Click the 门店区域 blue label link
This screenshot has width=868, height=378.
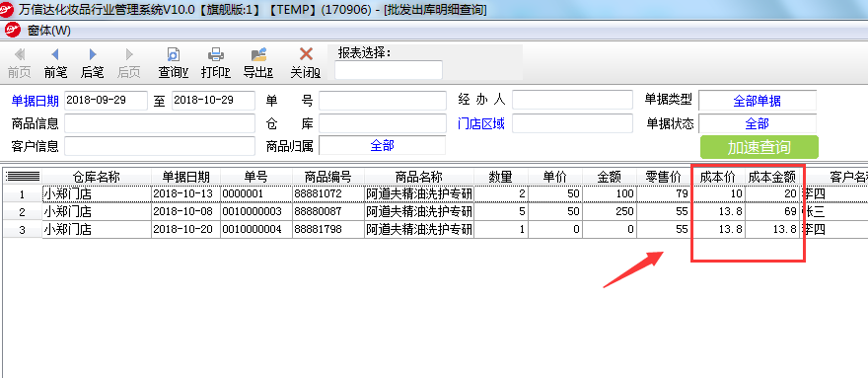click(x=481, y=123)
